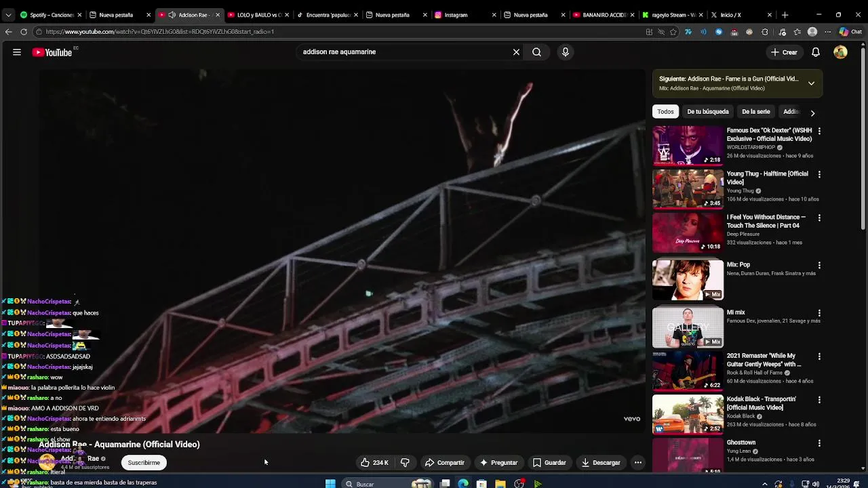Save video with Guardar button
This screenshot has width=868, height=488.
[549, 463]
